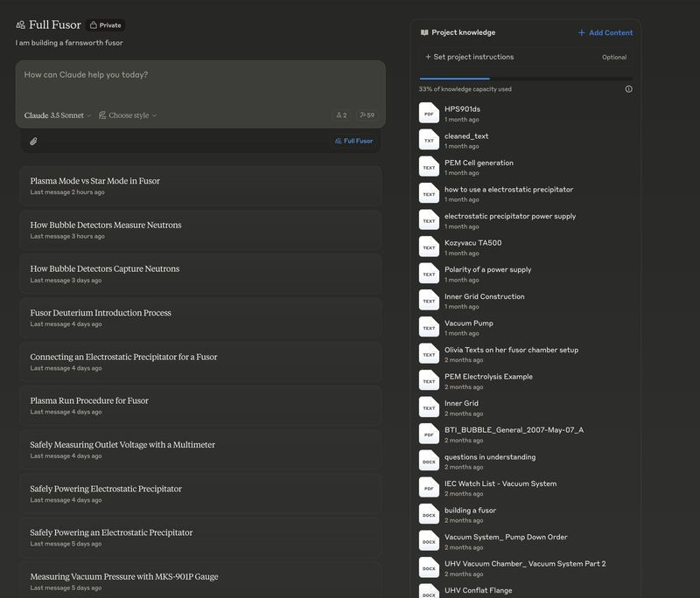
Task: Click the 59 counter badge in prompt box
Action: (x=367, y=115)
